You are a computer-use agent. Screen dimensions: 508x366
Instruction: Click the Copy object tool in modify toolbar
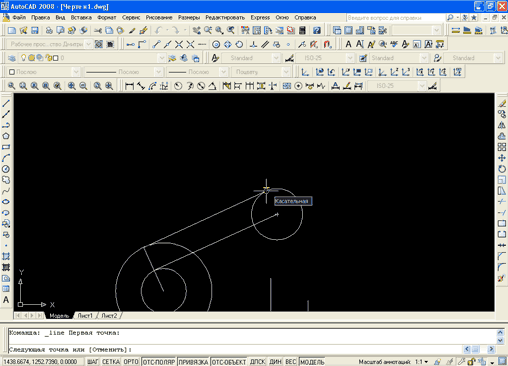tap(502, 114)
